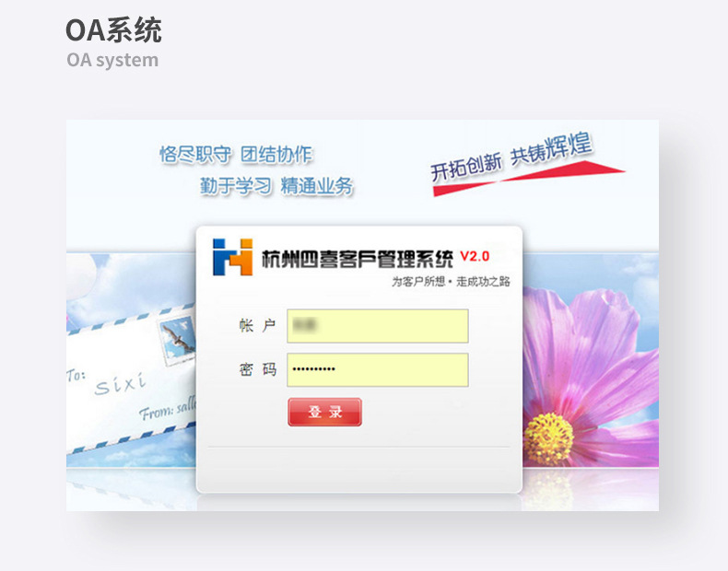The image size is (728, 571).
Task: Click the OA系统 heading
Action: [x=113, y=30]
